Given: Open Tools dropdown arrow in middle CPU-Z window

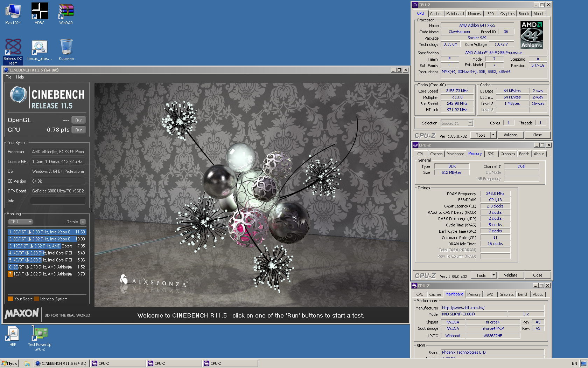Looking at the screenshot, I should pyautogui.click(x=493, y=275).
